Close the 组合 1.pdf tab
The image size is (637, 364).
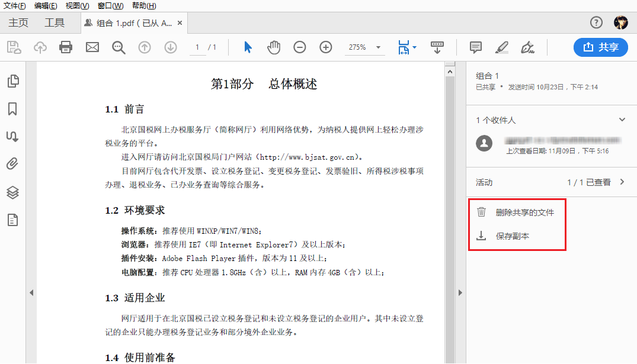pos(180,23)
